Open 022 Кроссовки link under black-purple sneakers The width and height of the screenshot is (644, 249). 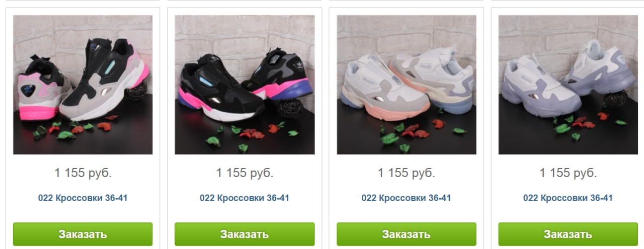tap(245, 198)
